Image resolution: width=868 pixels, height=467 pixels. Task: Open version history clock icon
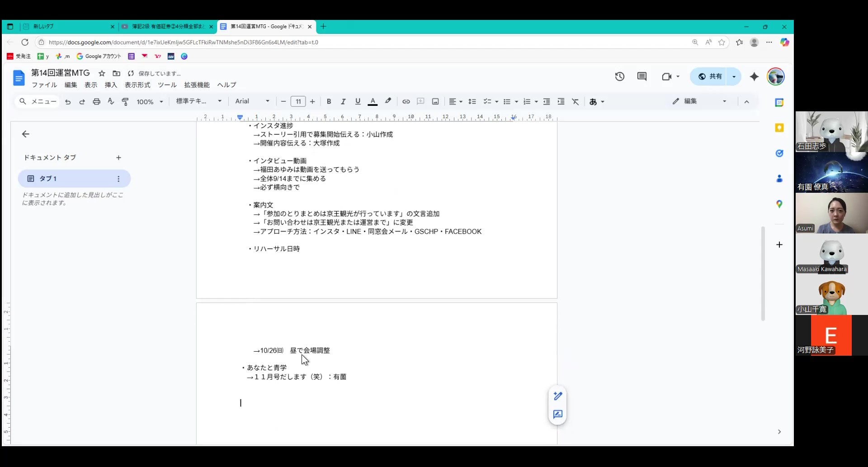pyautogui.click(x=619, y=76)
